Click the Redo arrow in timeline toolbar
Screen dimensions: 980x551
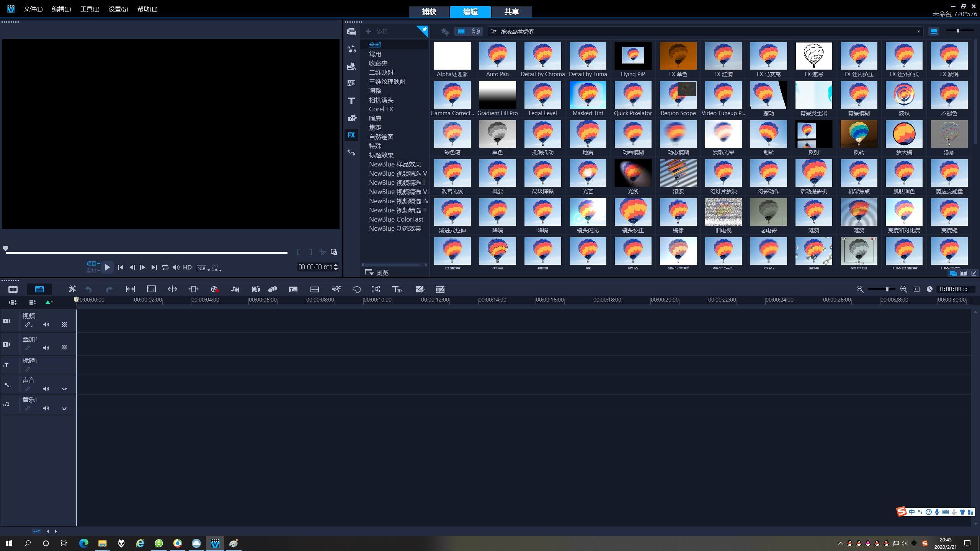(x=109, y=290)
